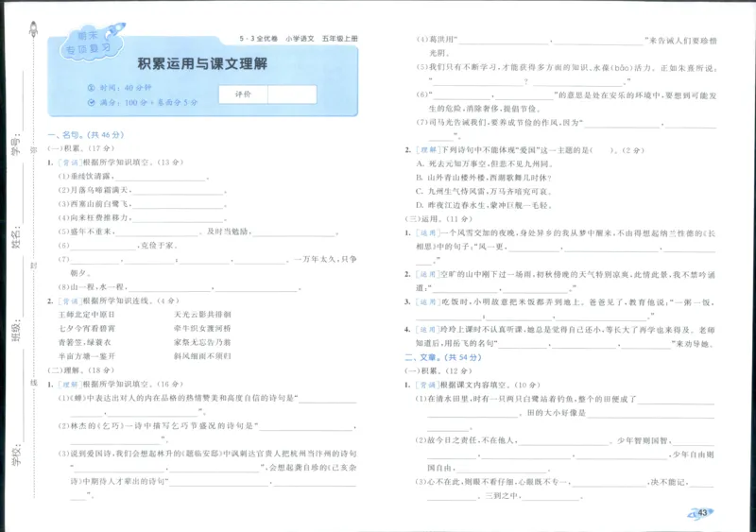Click the 期末专项复习 rocket badge
Image resolution: width=756 pixels, height=532 pixels.
point(92,42)
